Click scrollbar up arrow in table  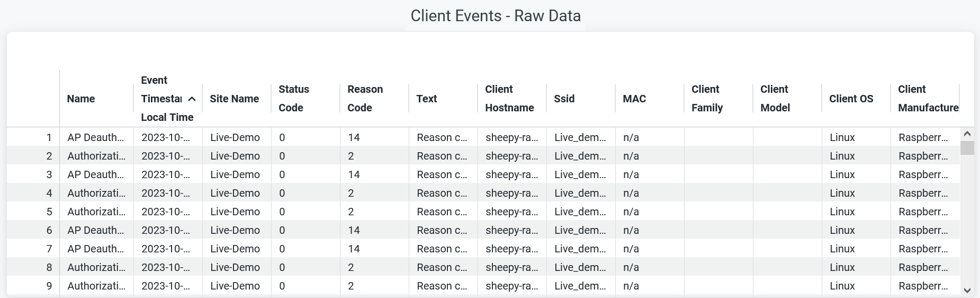tap(967, 134)
